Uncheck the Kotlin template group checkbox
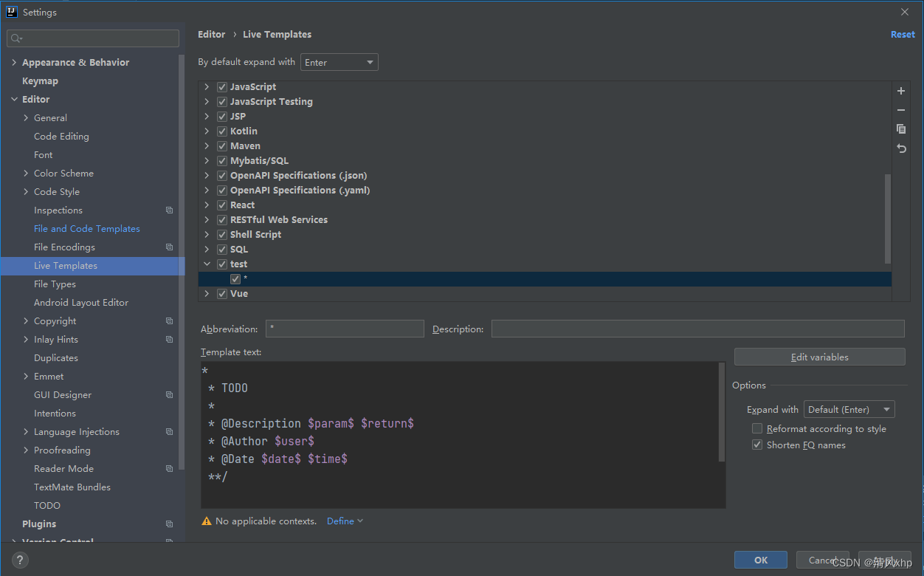The height and width of the screenshot is (576, 924). (x=222, y=131)
